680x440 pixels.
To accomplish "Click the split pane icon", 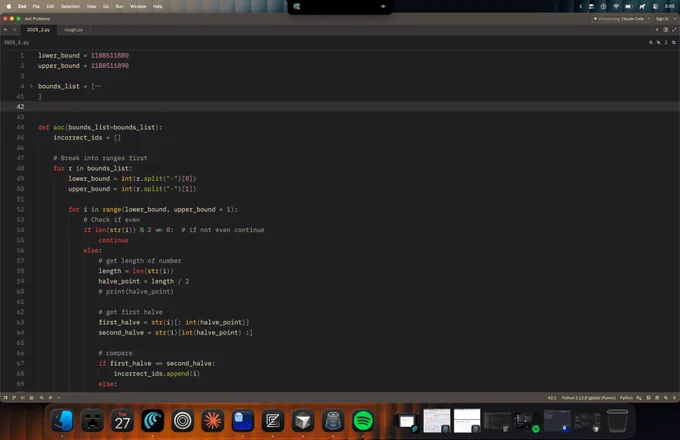I will click(x=666, y=30).
